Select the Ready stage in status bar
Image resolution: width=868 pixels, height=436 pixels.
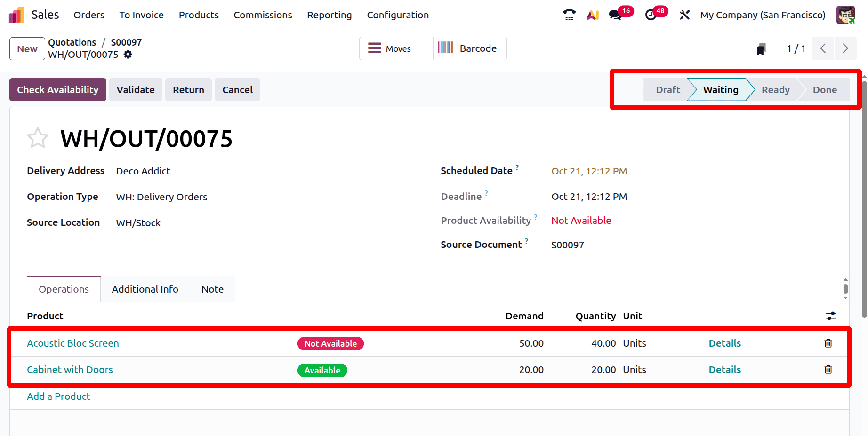[775, 90]
